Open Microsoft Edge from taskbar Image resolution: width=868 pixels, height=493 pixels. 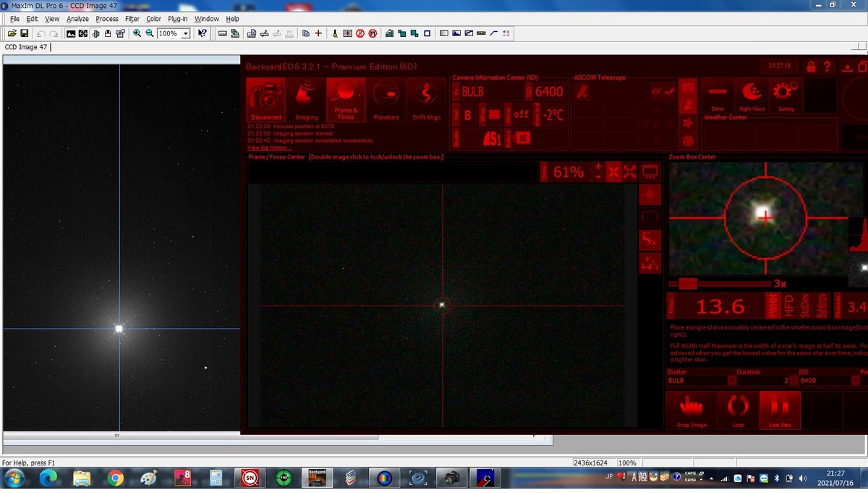[48, 478]
